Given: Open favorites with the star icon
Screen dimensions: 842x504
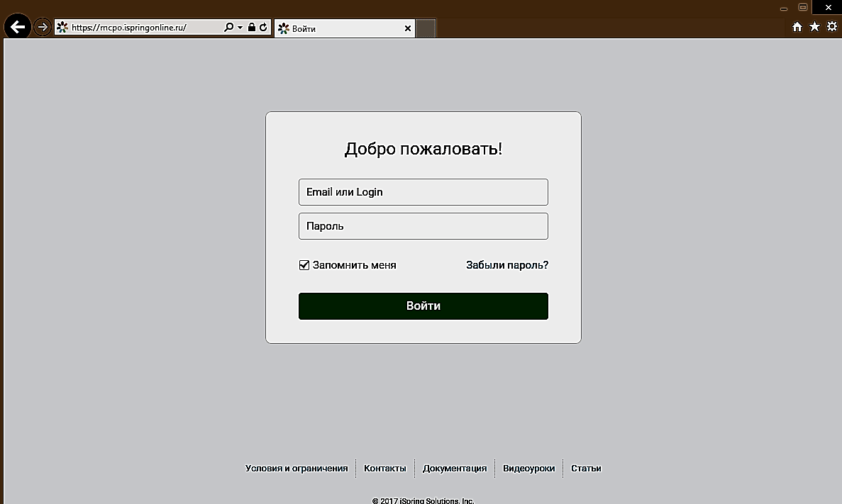Looking at the screenshot, I should click(x=814, y=26).
